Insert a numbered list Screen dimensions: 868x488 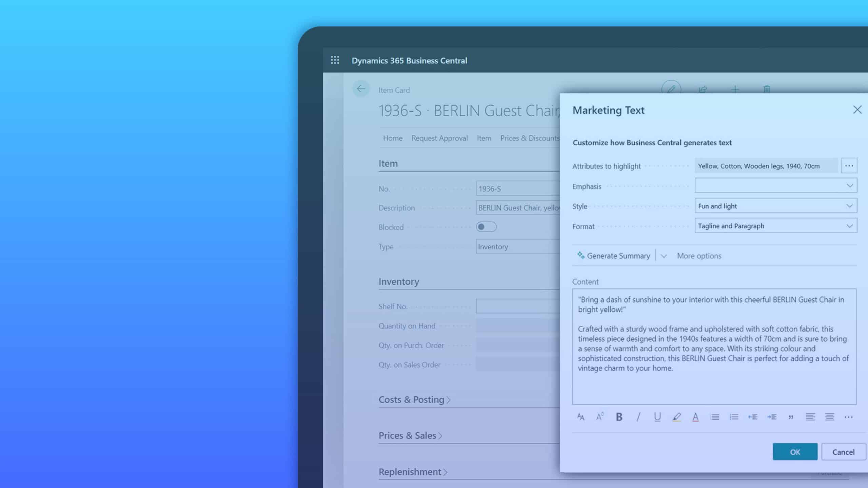pos(733,417)
